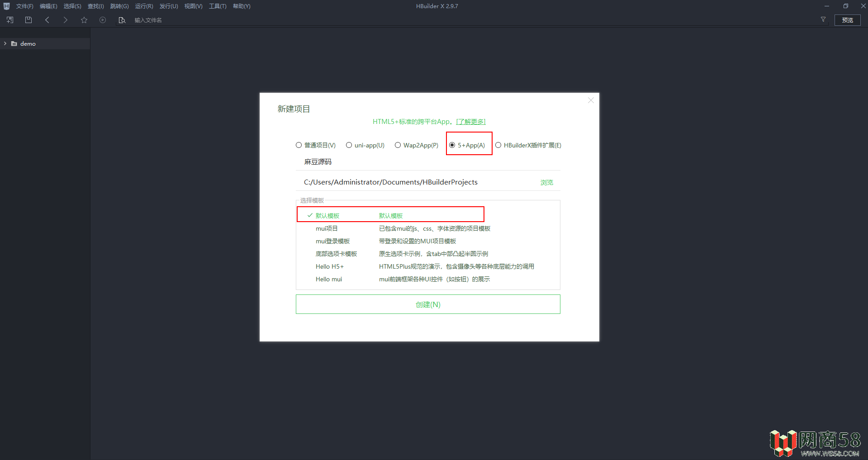This screenshot has height=460, width=868.
Task: Click the 创建(N) button
Action: pos(428,304)
